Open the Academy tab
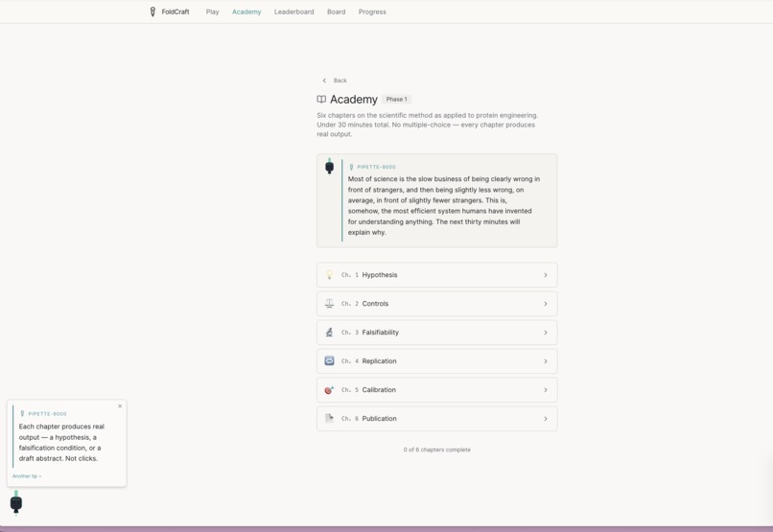The width and height of the screenshot is (773, 532). [246, 12]
